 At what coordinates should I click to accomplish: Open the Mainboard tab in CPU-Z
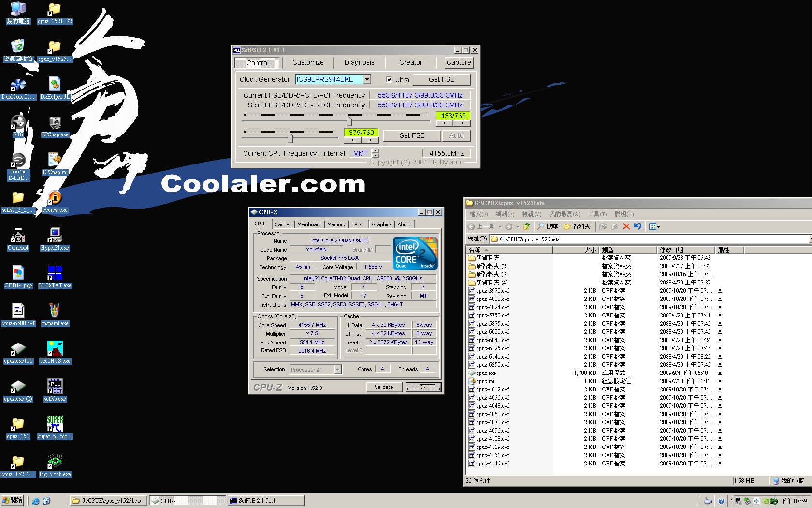coord(309,224)
